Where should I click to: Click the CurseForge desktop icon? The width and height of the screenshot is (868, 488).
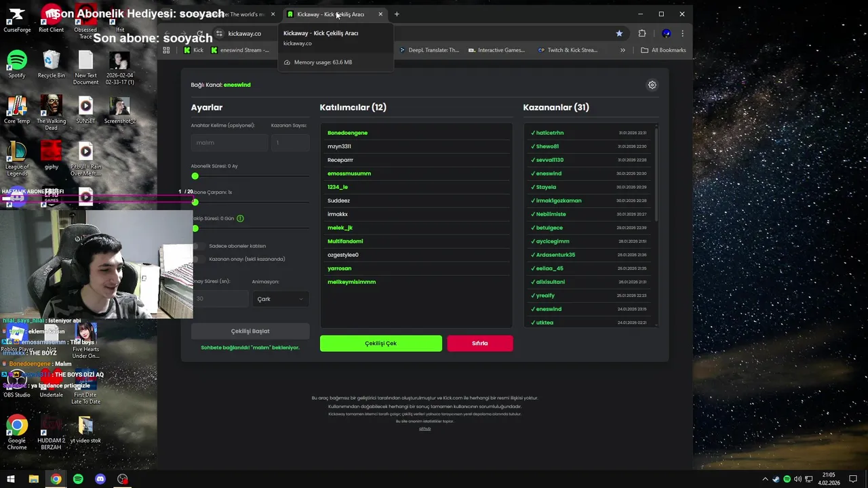tap(17, 19)
